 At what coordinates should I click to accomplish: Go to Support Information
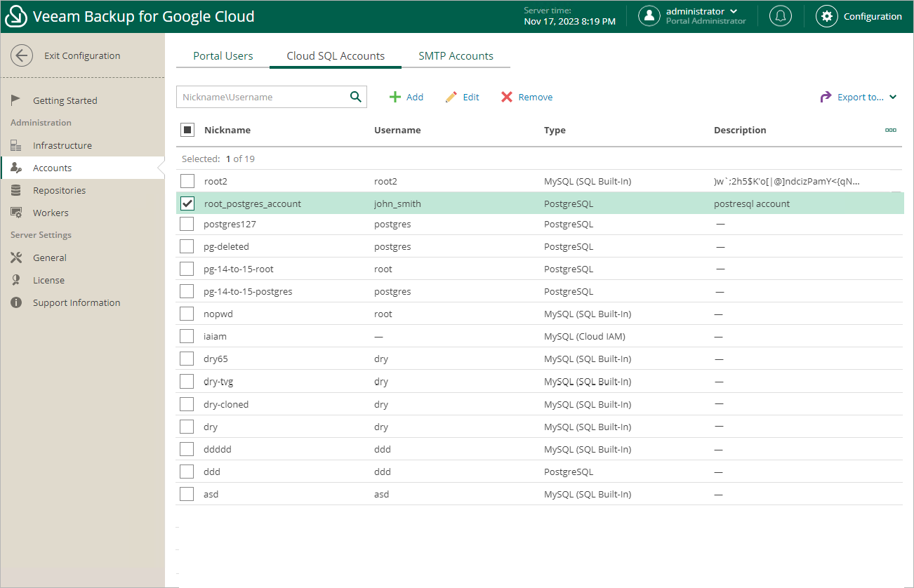pyautogui.click(x=77, y=302)
